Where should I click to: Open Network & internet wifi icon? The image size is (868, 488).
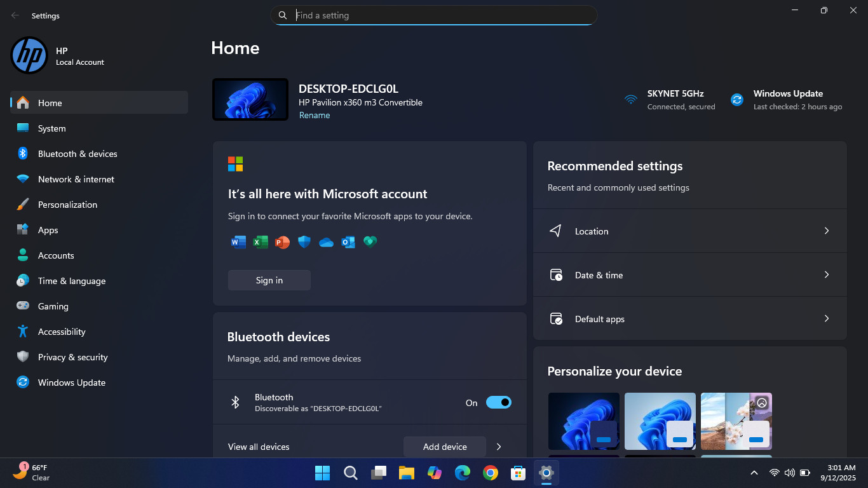tap(23, 179)
